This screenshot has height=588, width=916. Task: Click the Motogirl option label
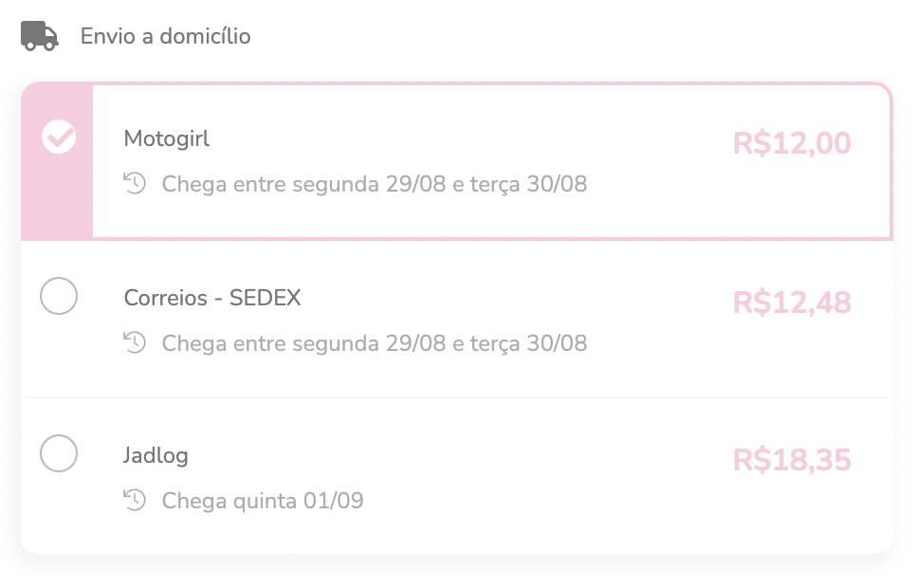point(167,138)
